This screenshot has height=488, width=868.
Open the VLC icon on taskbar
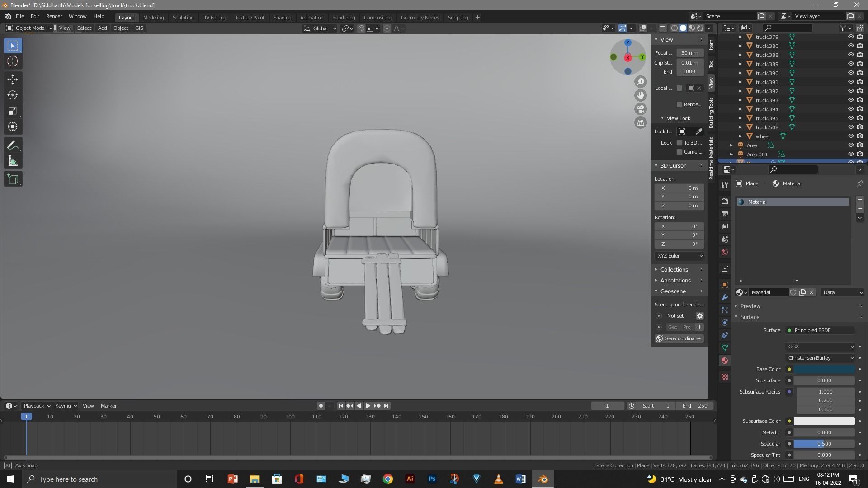click(x=498, y=479)
